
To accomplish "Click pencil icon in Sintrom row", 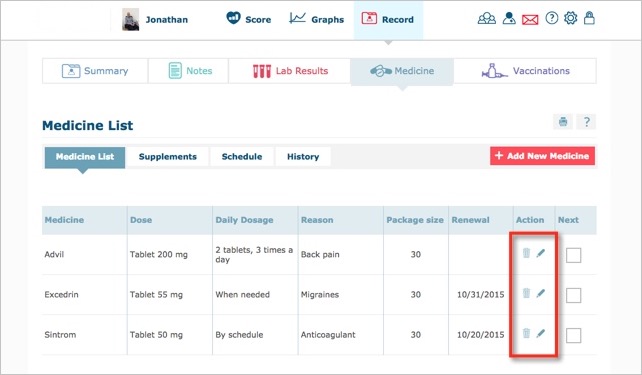I will click(541, 333).
